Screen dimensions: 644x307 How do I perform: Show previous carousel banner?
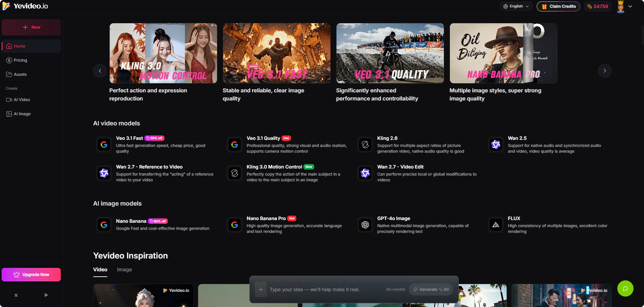(100, 71)
